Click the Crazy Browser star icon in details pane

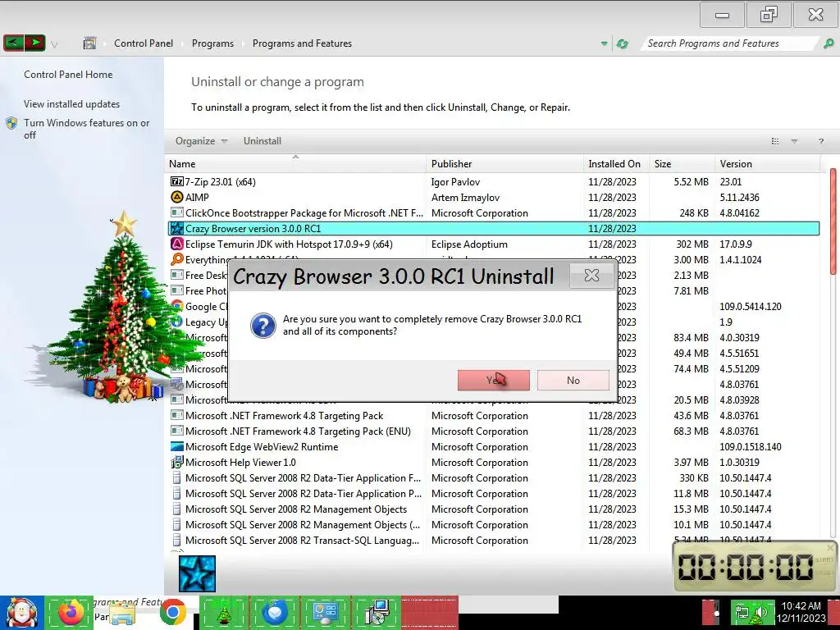pos(197,573)
